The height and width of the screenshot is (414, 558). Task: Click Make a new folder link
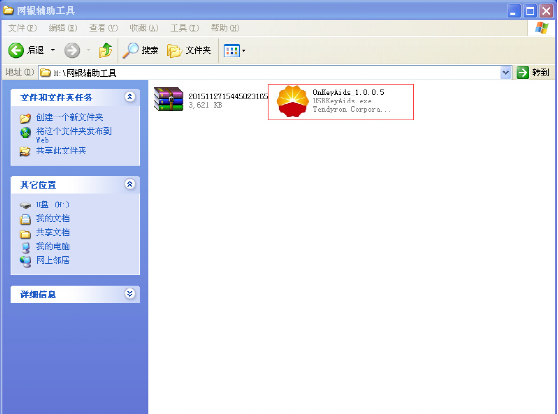[x=69, y=117]
